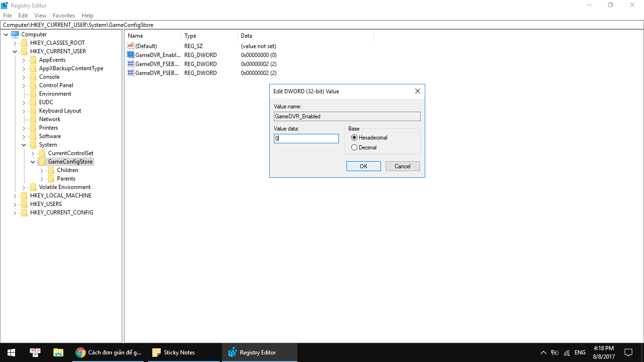
Task: Click the (Default) REG_SZ string icon
Action: 131,46
